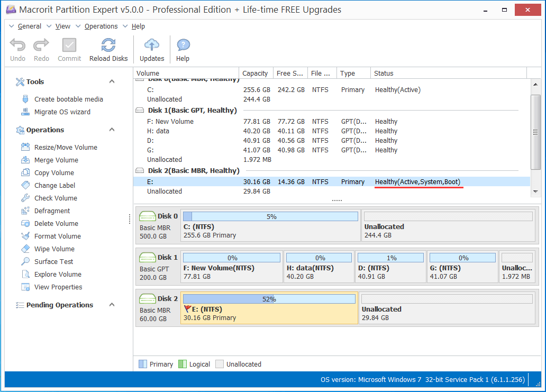Click the Merge Volume icon
This screenshot has height=392, width=546.
25,160
